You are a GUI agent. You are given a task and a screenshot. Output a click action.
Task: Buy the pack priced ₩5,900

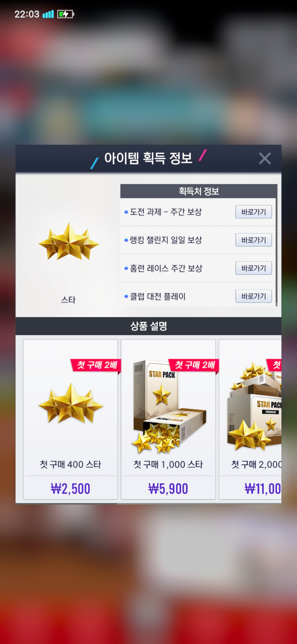168,489
